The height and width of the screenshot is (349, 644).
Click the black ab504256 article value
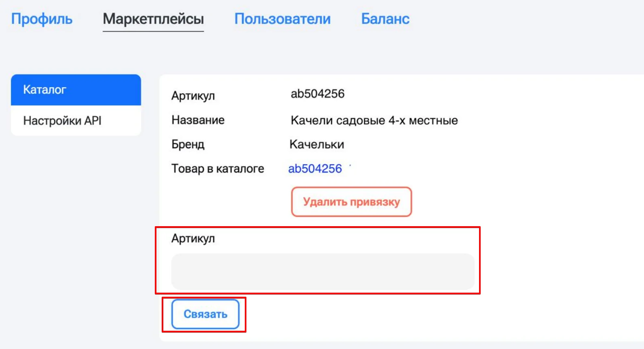[317, 94]
